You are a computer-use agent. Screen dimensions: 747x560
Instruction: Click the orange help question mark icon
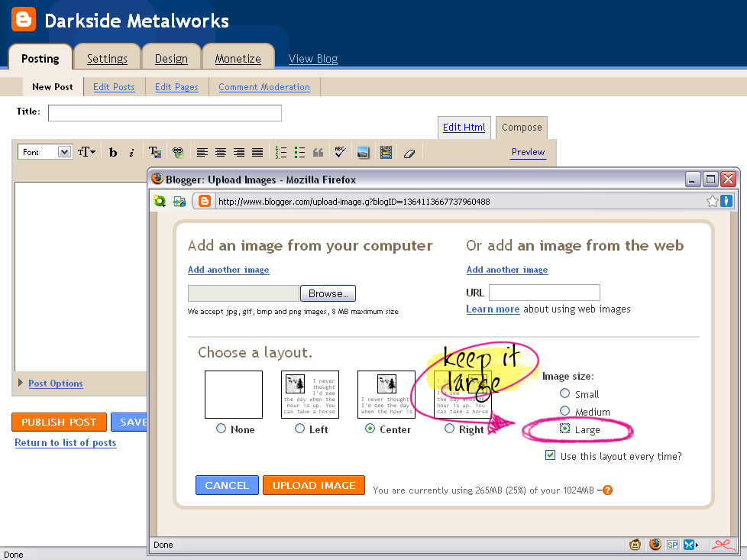(x=607, y=490)
